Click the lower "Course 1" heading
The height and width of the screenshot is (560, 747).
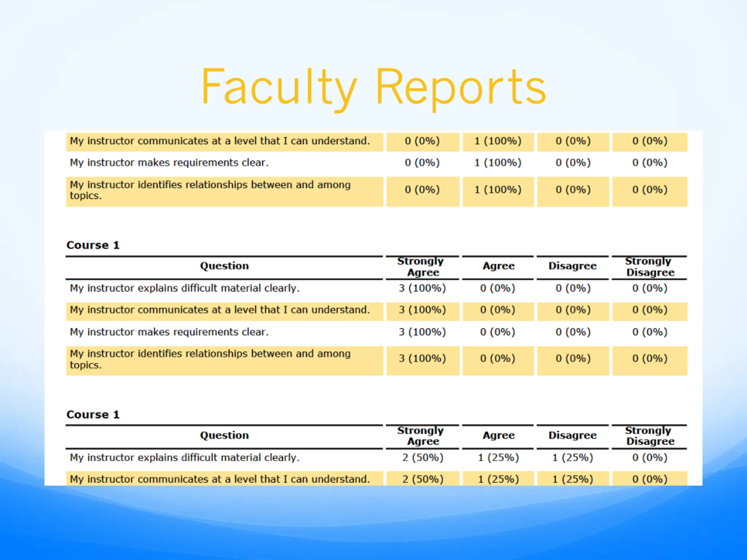click(x=93, y=414)
